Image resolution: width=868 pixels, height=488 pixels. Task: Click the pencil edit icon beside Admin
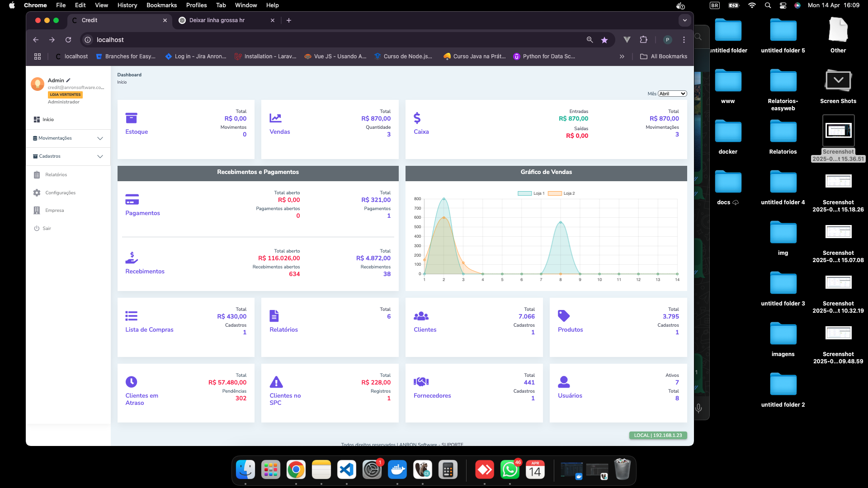68,80
